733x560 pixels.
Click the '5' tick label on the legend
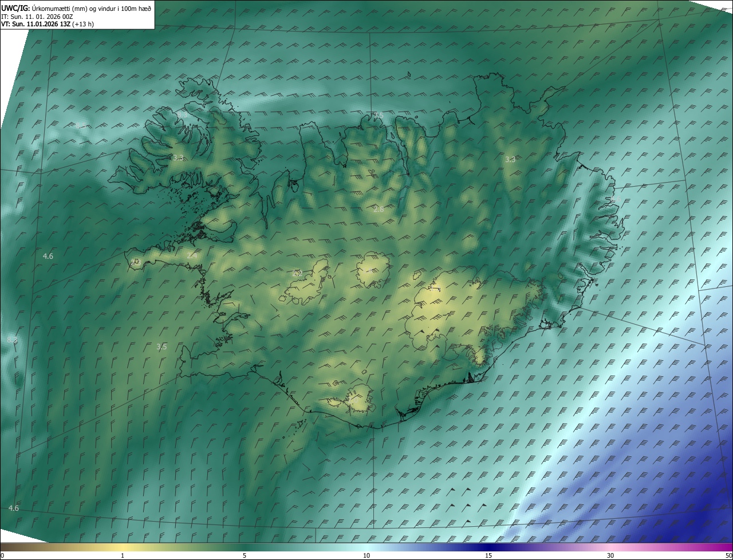tap(245, 556)
